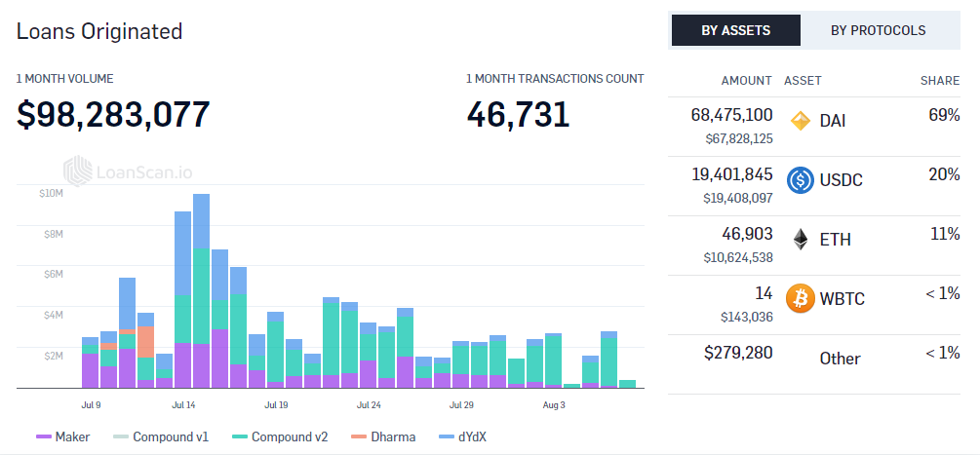
Task: Click the Compound v1 legend label
Action: click(171, 436)
